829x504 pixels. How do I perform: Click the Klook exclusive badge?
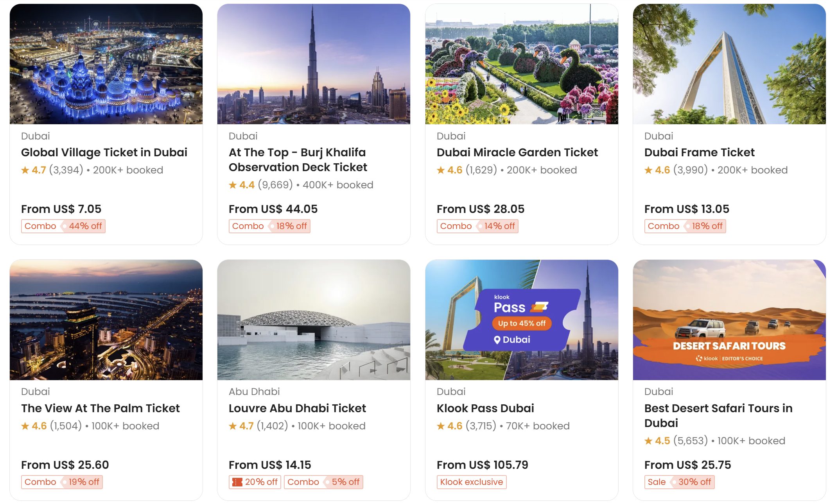click(471, 482)
